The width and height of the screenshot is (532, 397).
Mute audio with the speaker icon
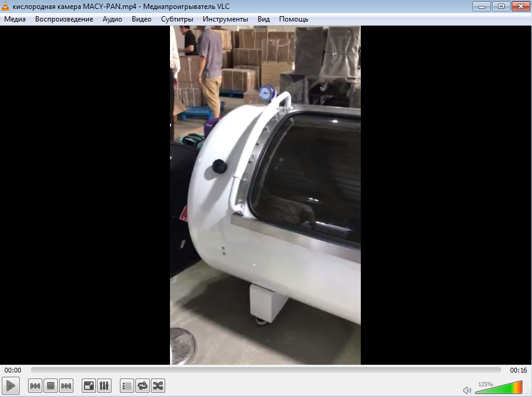tap(467, 390)
